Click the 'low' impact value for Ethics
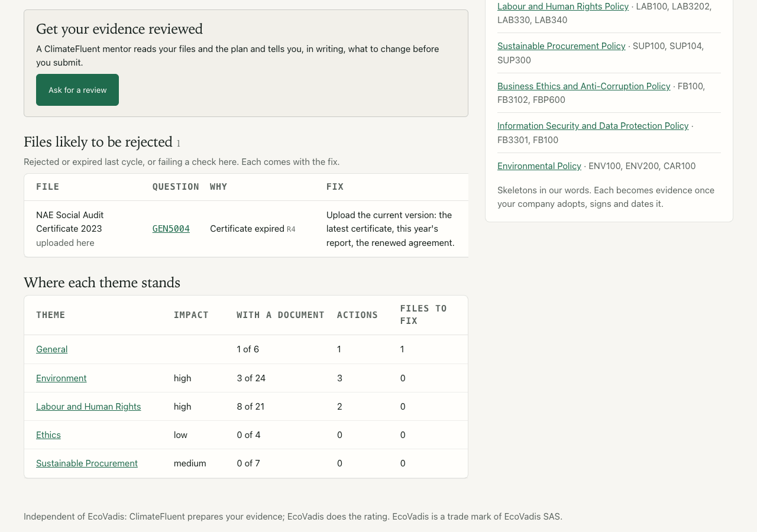This screenshot has width=757, height=532. click(180, 434)
